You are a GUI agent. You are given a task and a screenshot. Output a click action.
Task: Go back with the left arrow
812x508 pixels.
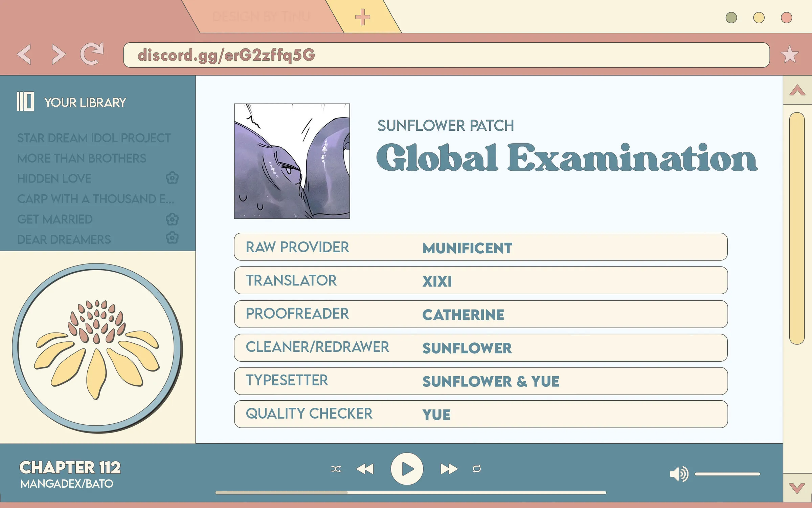(24, 54)
